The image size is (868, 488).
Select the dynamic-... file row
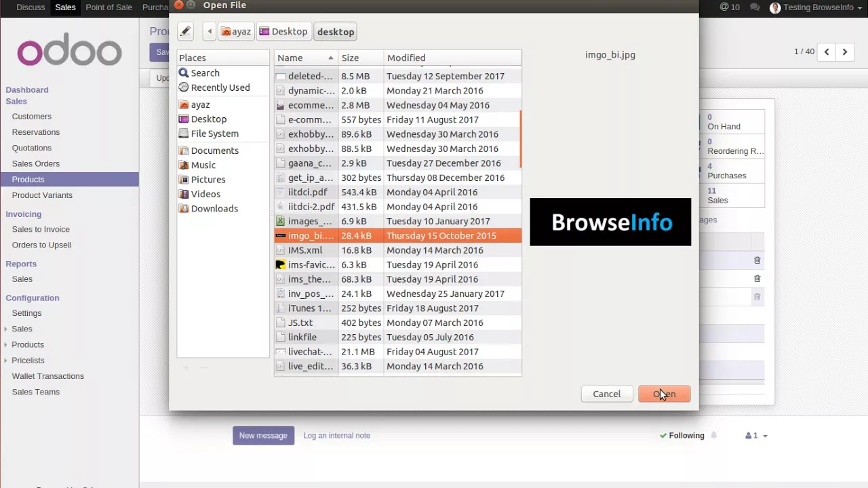pyautogui.click(x=397, y=90)
